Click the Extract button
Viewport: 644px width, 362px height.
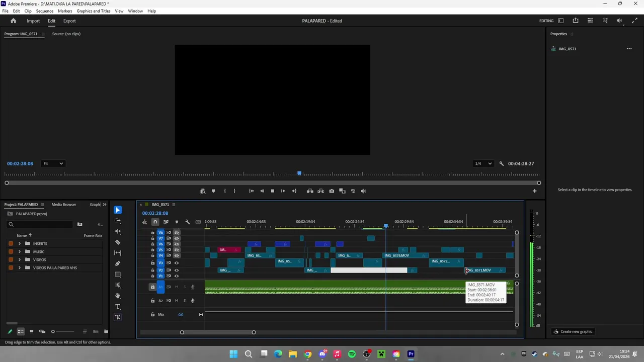[320, 191]
